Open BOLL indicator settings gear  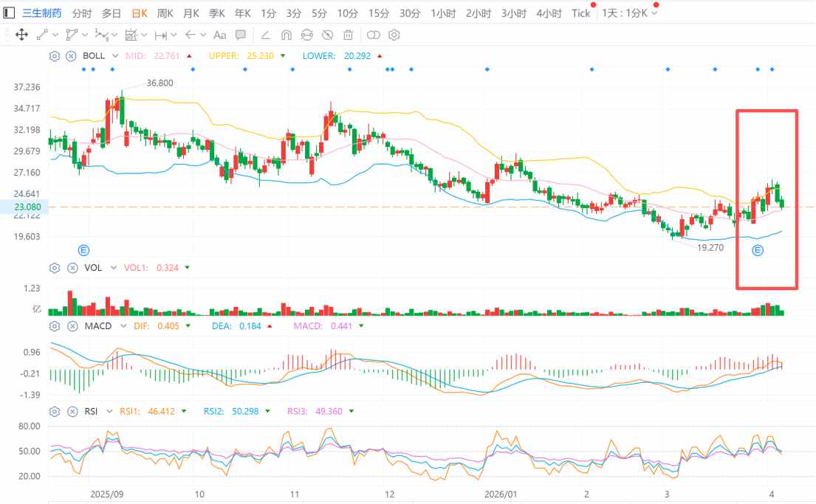click(x=55, y=55)
